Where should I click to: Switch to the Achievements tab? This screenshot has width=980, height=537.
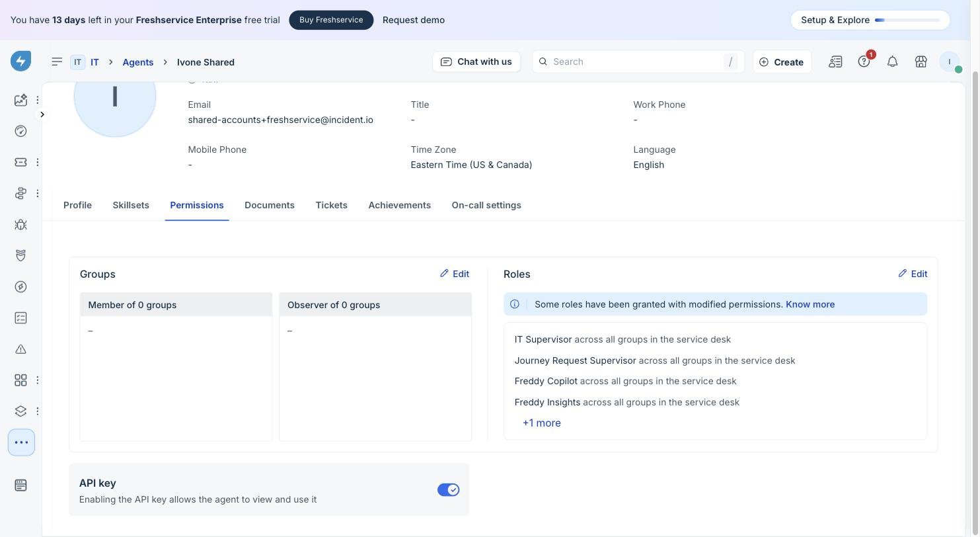[x=400, y=205]
